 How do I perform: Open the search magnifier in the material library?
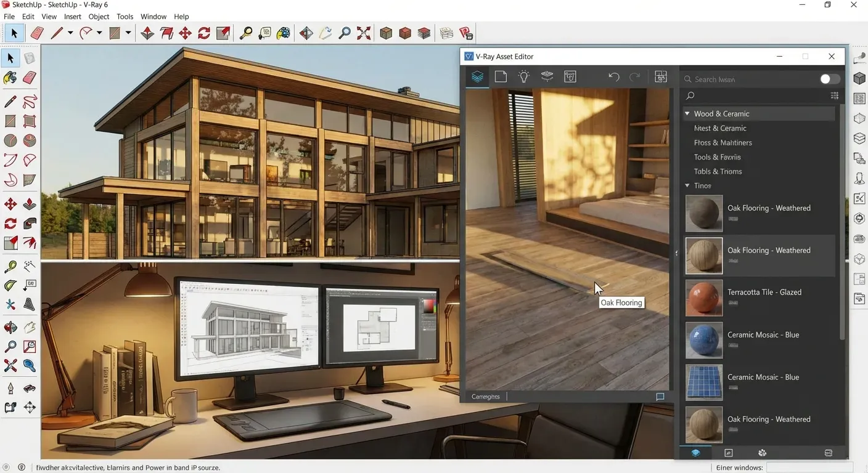tap(689, 95)
